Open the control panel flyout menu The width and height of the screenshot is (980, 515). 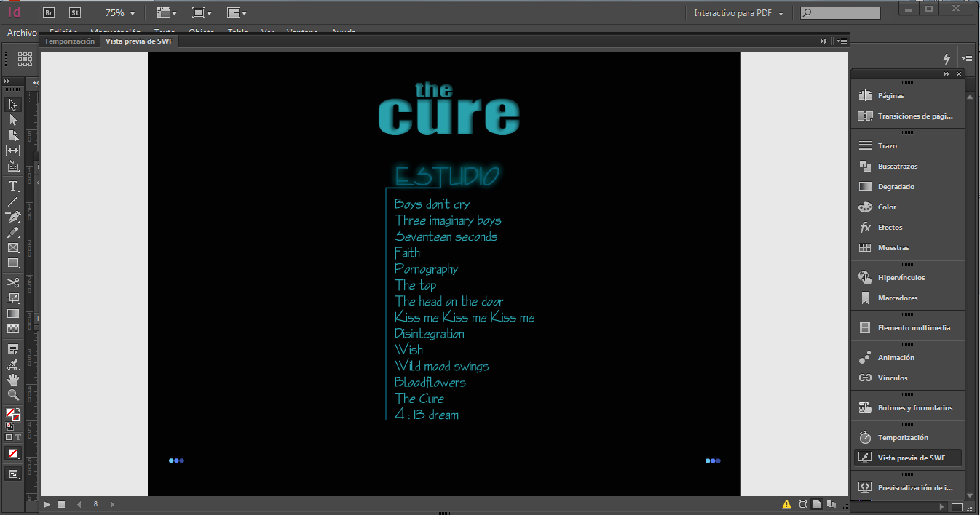coord(966,59)
